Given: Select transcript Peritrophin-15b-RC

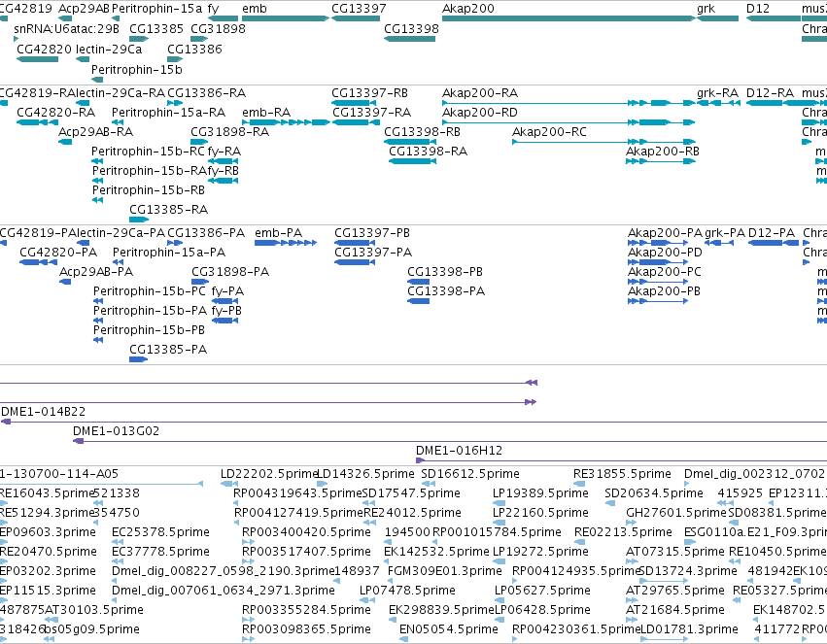Looking at the screenshot, I should (148, 152).
